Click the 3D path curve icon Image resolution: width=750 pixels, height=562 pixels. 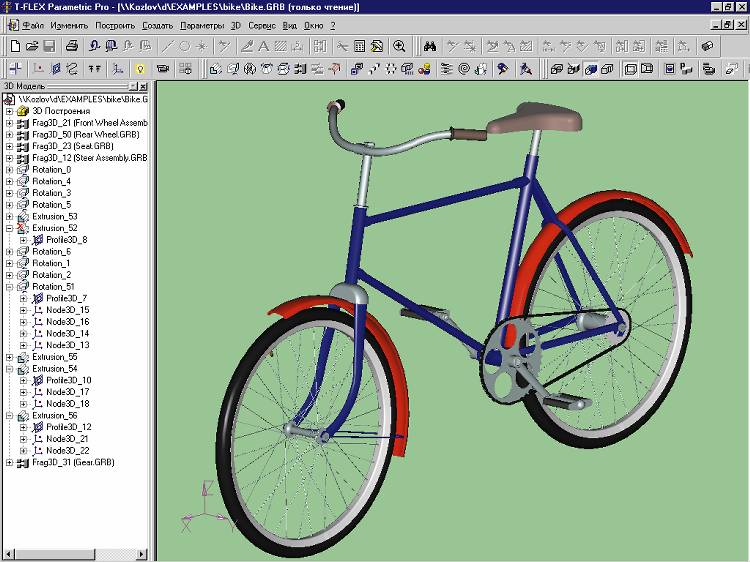coord(72,69)
